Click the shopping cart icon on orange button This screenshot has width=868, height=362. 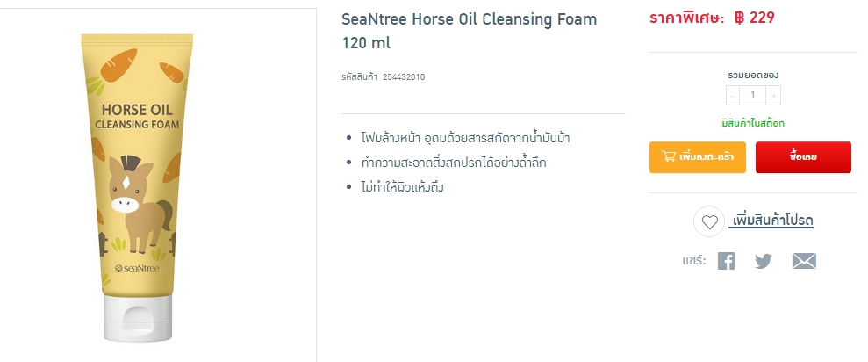(x=669, y=157)
